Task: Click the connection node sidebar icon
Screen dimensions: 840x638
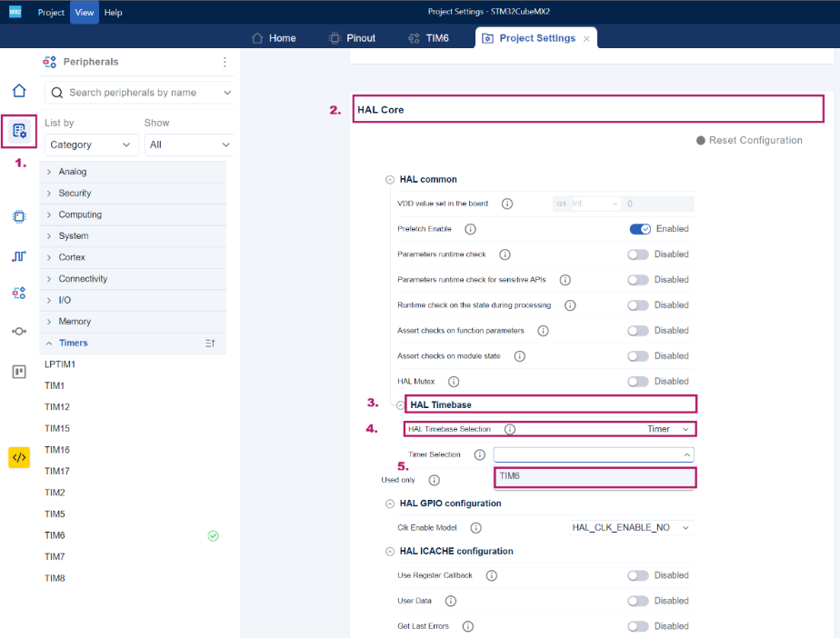Action: click(x=19, y=331)
